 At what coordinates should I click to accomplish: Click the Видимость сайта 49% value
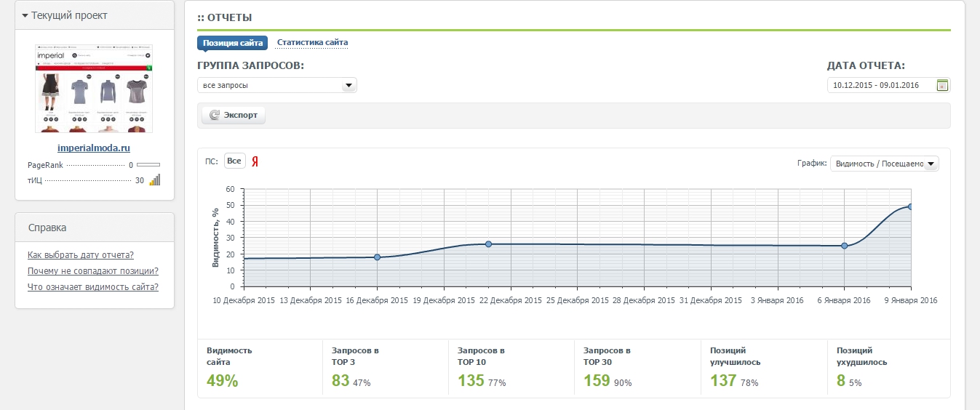[x=223, y=380]
